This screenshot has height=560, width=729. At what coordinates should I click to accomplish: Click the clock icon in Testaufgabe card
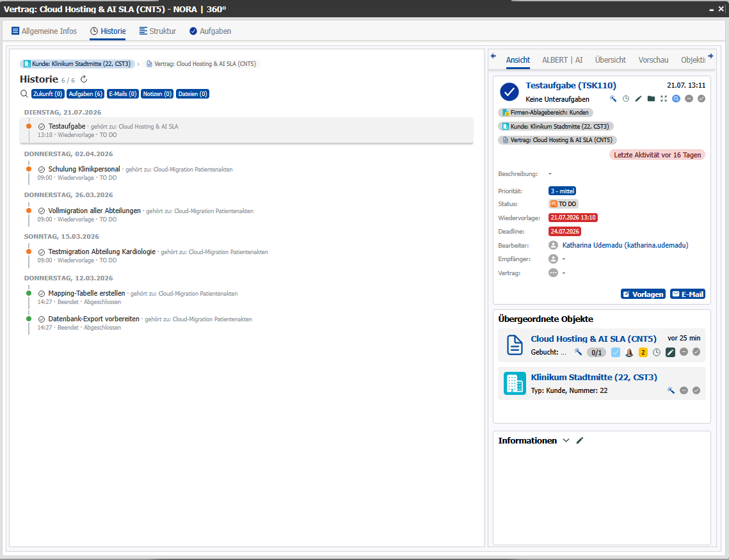tap(626, 99)
